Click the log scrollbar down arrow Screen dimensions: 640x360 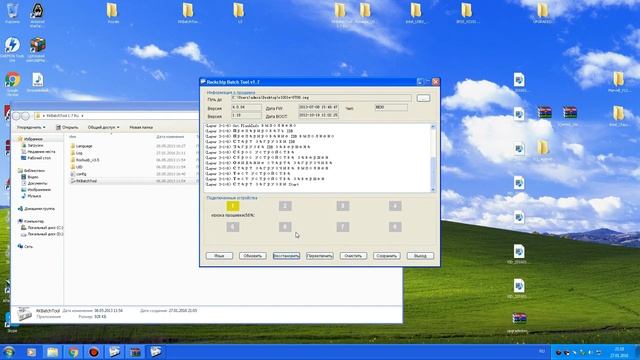click(x=433, y=189)
